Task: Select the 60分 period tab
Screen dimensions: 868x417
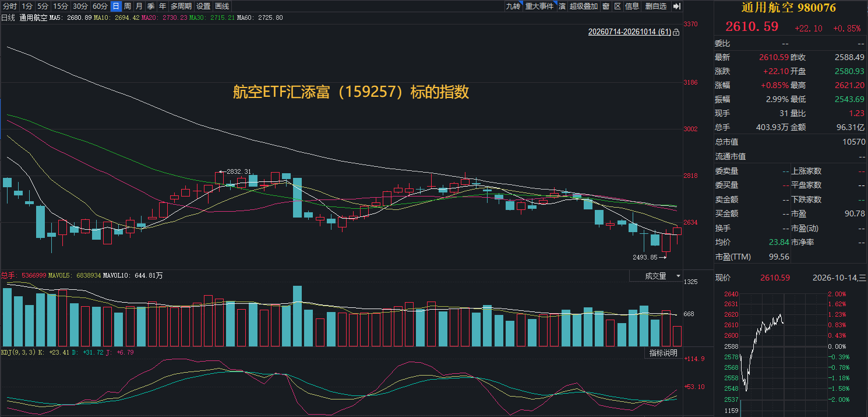Action: click(100, 6)
